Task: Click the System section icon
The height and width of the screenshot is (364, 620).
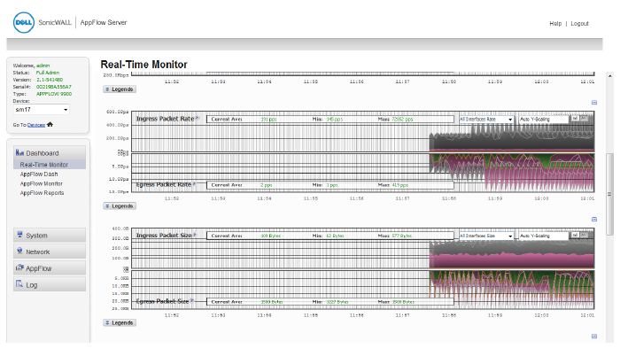Action: point(19,235)
